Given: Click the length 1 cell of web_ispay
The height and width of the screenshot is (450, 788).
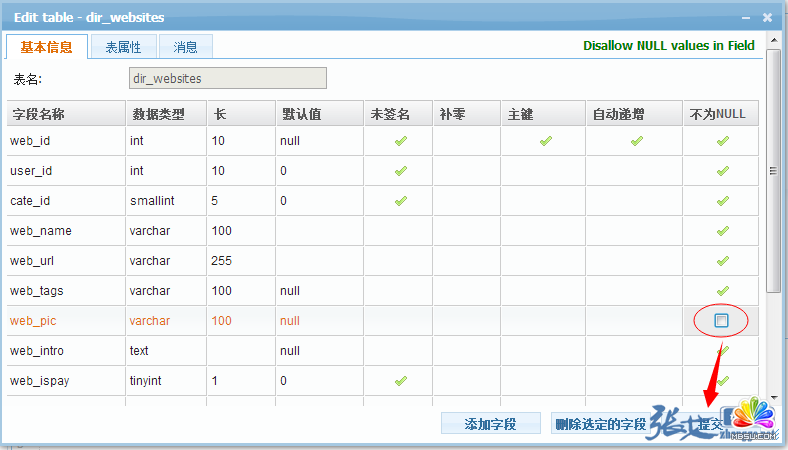Looking at the screenshot, I should (241, 381).
